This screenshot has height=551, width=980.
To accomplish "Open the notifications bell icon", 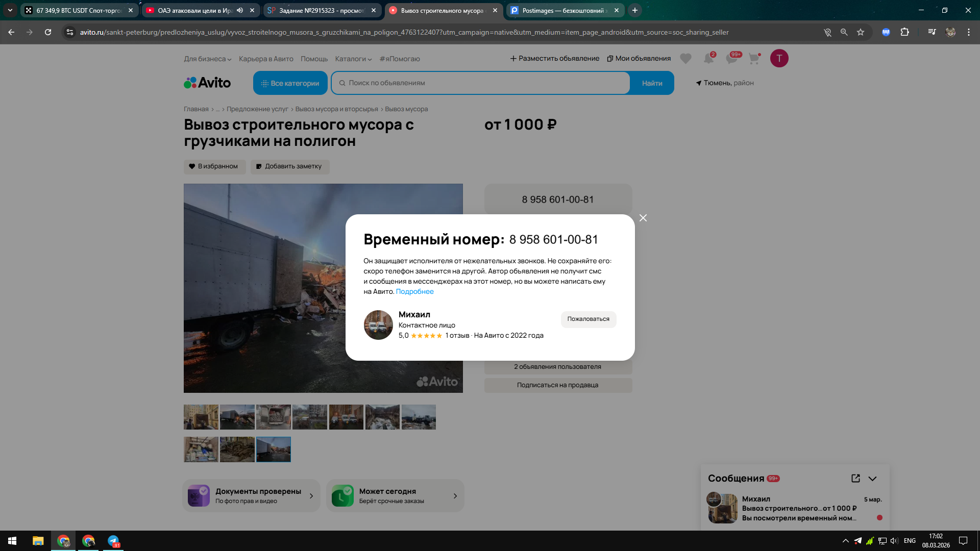I will coord(708,59).
